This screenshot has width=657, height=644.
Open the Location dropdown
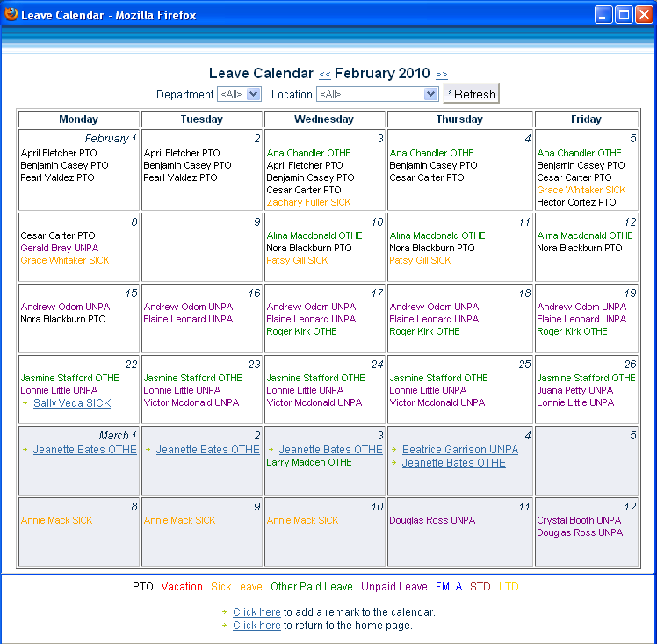[x=377, y=94]
